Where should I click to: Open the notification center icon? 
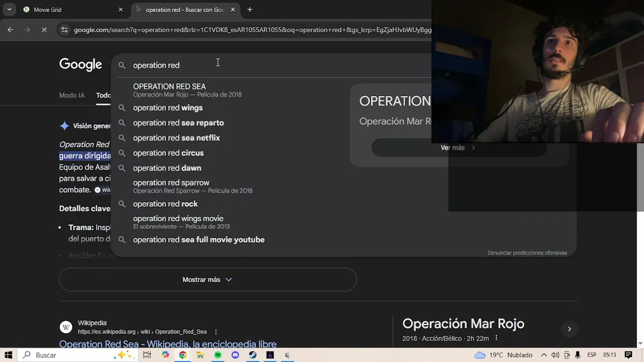pos(628,355)
